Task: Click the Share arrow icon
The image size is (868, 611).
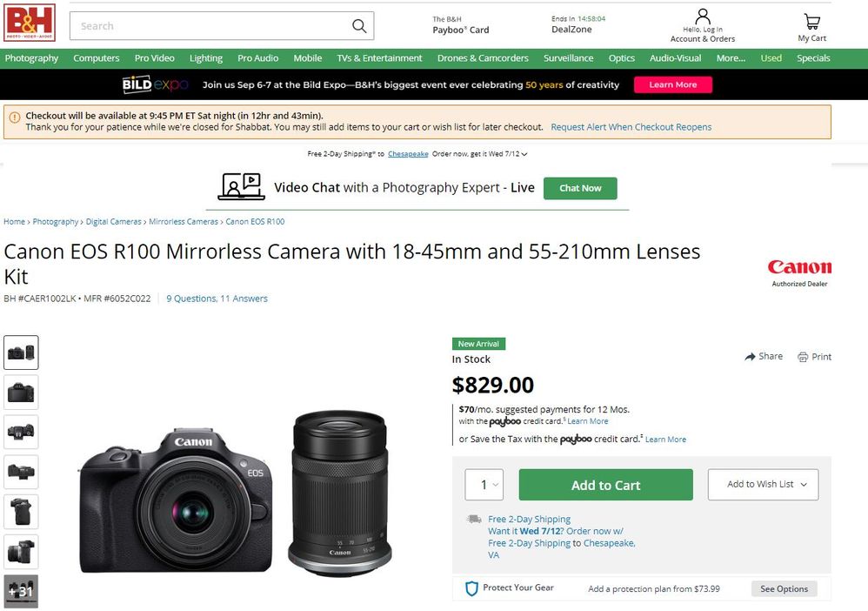Action: coord(751,357)
